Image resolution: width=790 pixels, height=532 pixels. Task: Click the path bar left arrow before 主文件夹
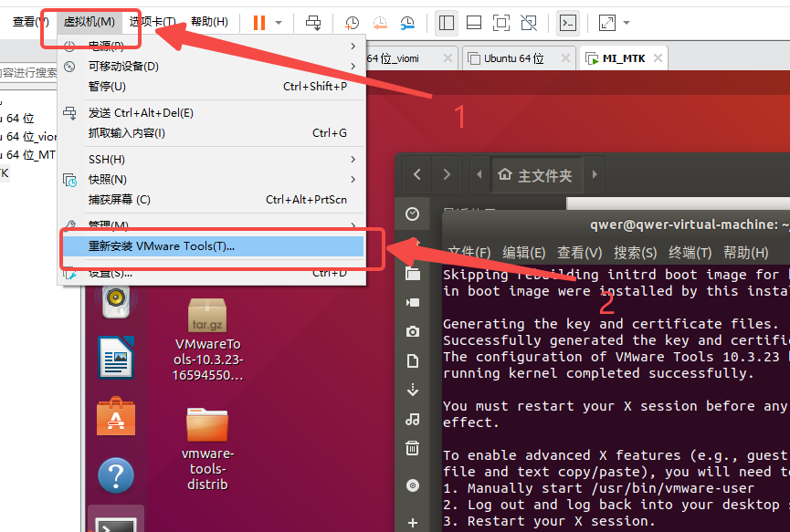[x=479, y=174]
